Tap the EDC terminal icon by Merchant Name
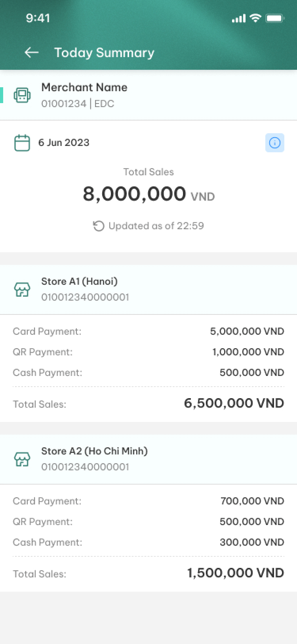The image size is (297, 644). click(22, 95)
